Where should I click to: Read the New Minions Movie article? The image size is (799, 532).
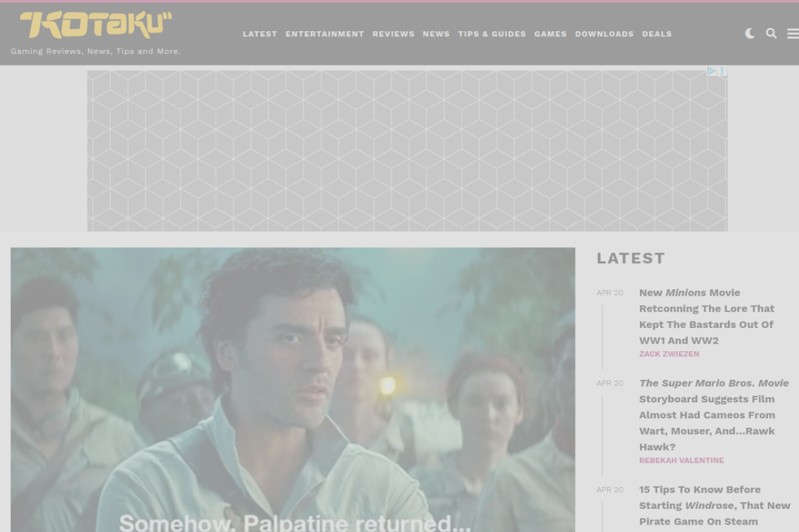tap(707, 316)
